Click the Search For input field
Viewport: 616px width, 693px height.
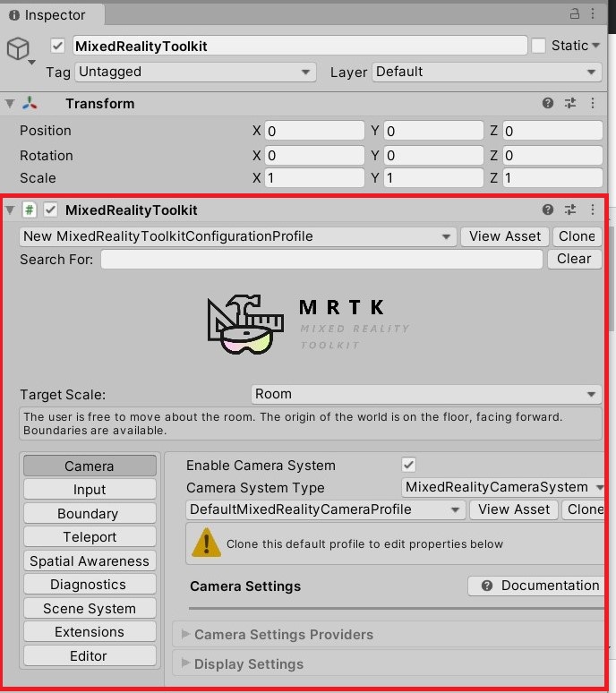pyautogui.click(x=321, y=259)
